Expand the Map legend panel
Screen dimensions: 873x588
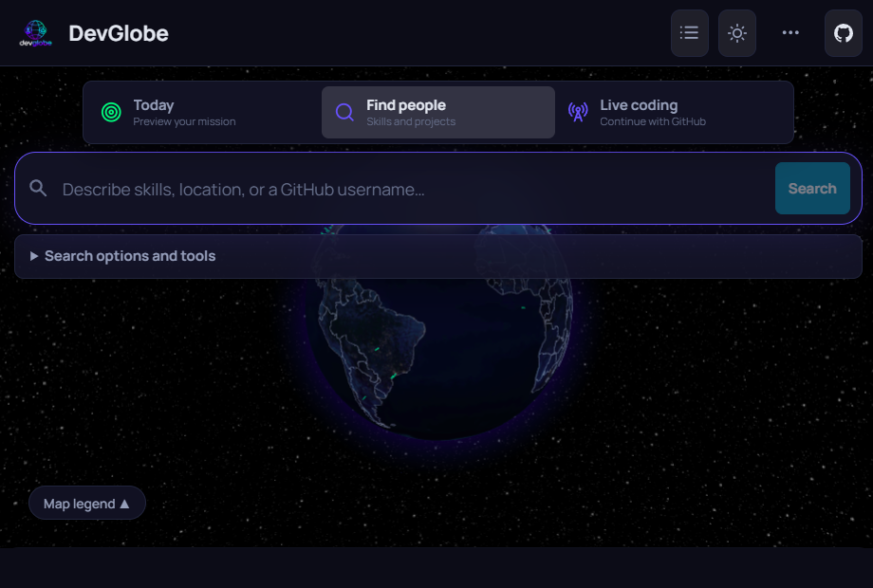(x=87, y=504)
